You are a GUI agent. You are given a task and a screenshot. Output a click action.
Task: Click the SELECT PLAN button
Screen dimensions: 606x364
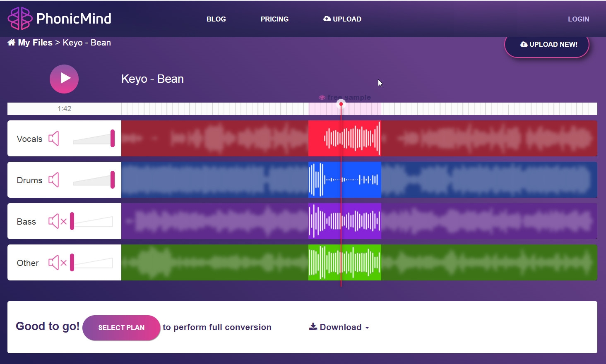coord(121,328)
